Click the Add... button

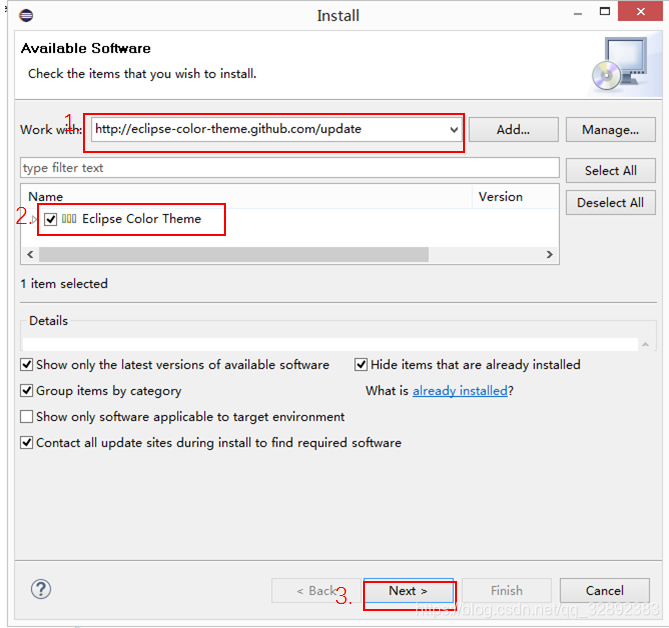513,130
